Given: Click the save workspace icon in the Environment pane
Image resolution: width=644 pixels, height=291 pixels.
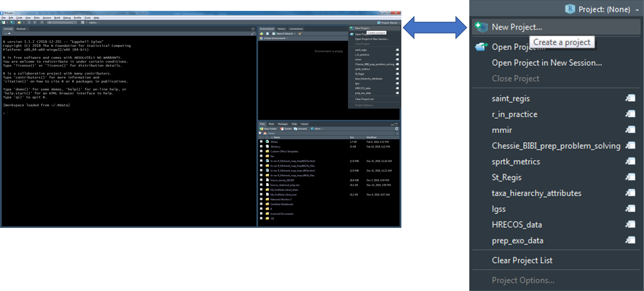Looking at the screenshot, I should [268, 33].
